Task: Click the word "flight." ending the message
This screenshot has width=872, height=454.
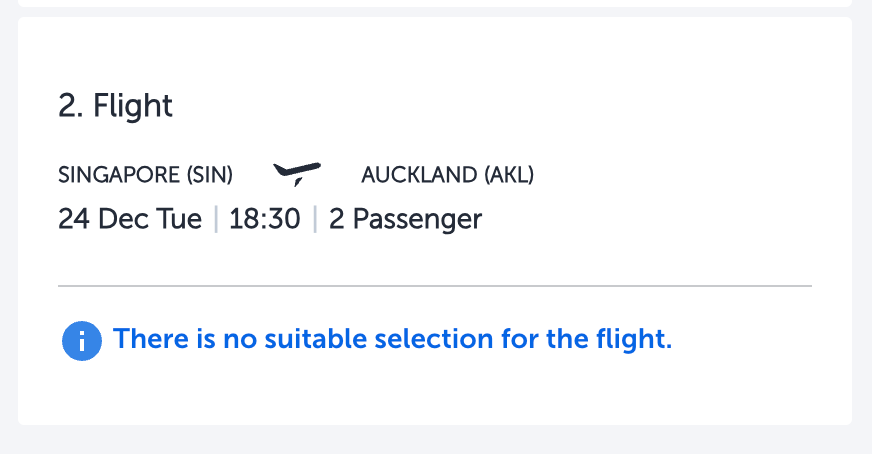Action: click(x=635, y=339)
